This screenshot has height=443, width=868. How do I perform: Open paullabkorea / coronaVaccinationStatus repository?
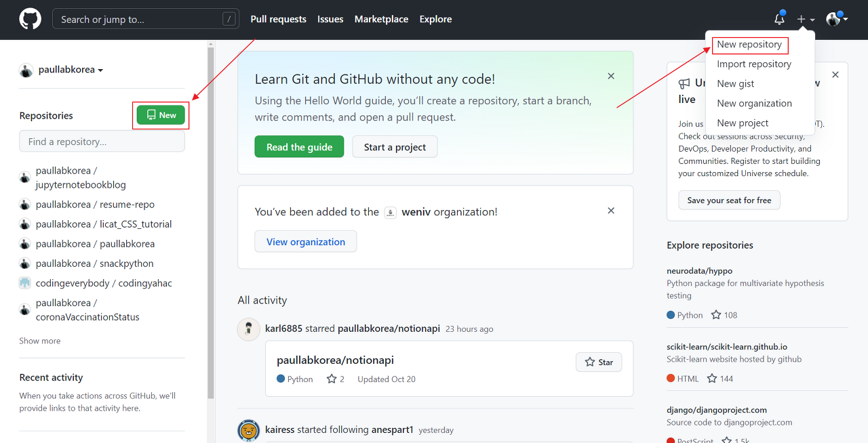(x=87, y=310)
